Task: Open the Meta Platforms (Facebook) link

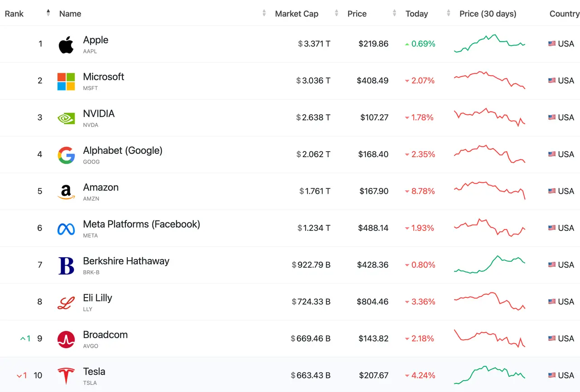Action: pos(141,224)
